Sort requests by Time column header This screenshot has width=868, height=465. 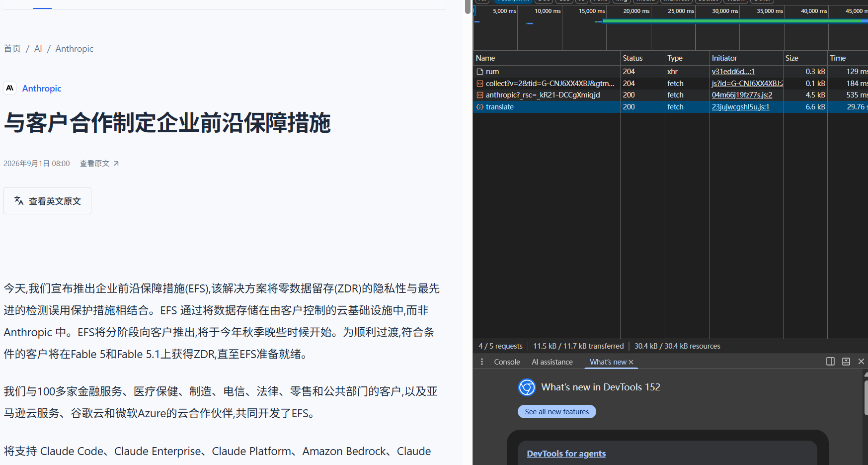[848, 58]
